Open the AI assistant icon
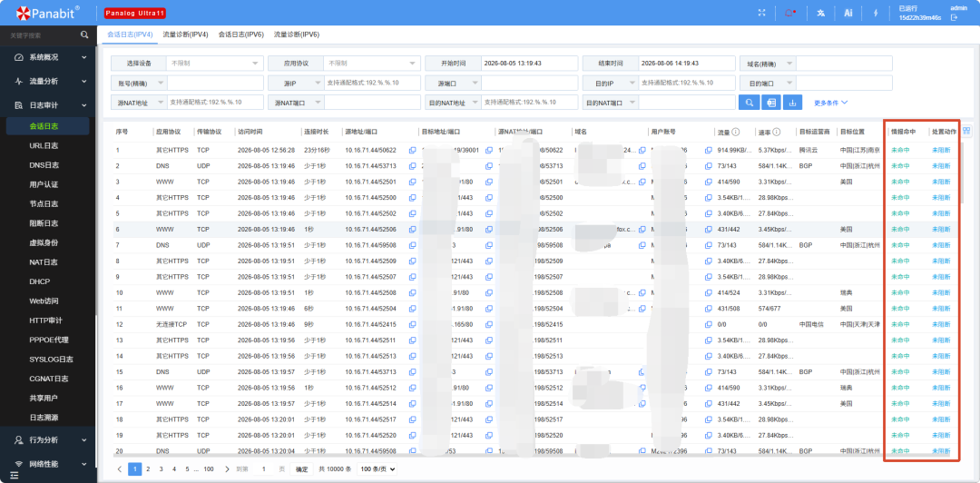Screen dimensions: 980x483 (x=848, y=13)
